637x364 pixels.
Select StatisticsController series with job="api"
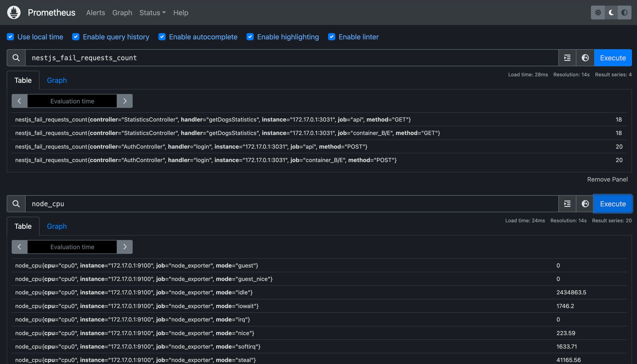pos(319,120)
